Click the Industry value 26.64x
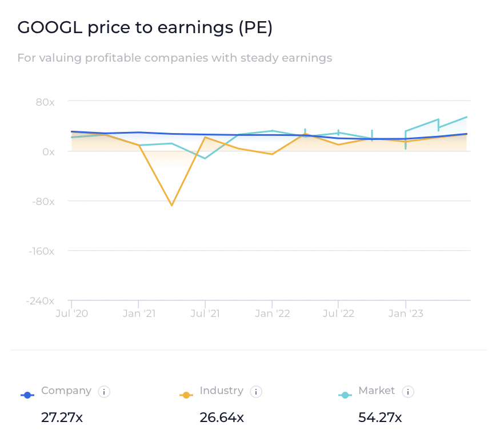Image resolution: width=504 pixels, height=442 pixels. point(222,417)
